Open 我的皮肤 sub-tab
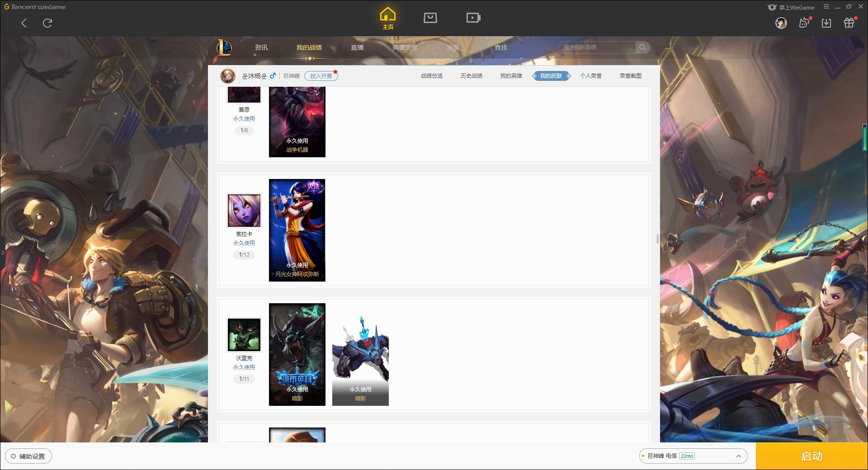The image size is (868, 470). pos(551,76)
